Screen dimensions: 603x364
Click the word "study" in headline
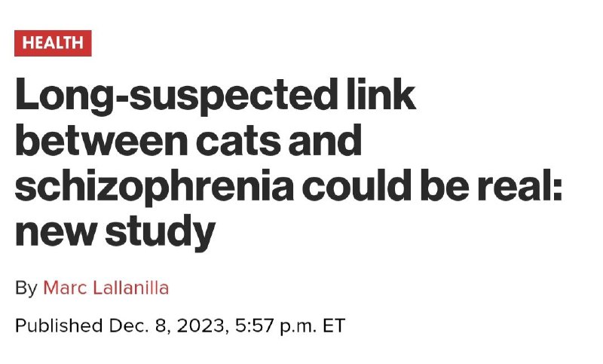coord(160,233)
